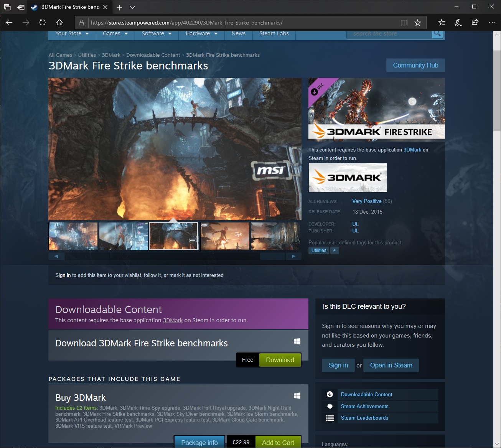
Task: Expand the Software dropdown menu
Action: (157, 34)
